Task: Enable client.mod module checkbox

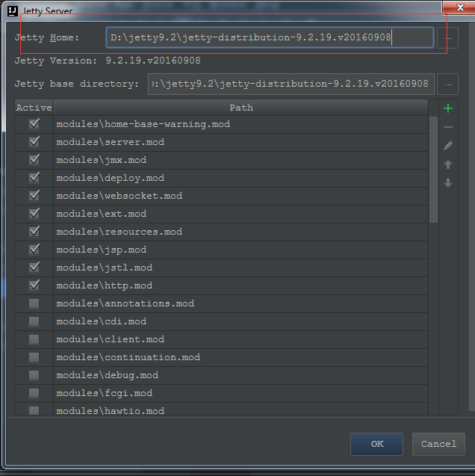Action: pyautogui.click(x=34, y=339)
